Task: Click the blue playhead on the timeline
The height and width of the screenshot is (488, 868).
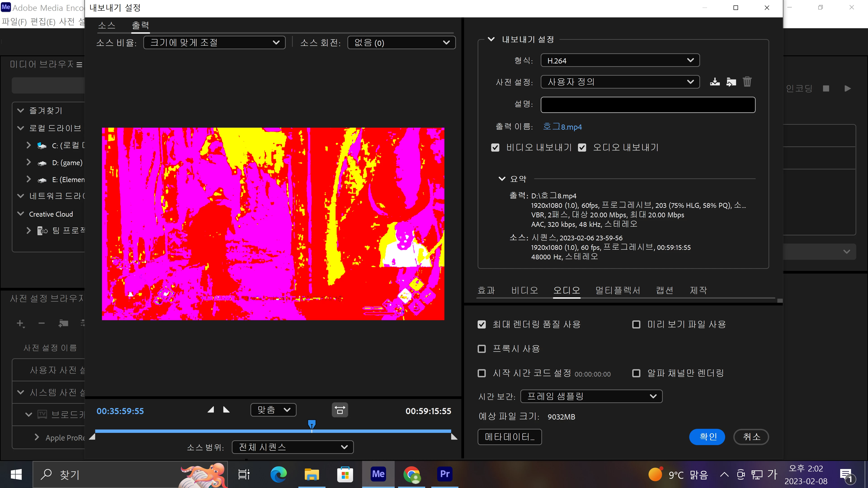Action: [x=312, y=424]
